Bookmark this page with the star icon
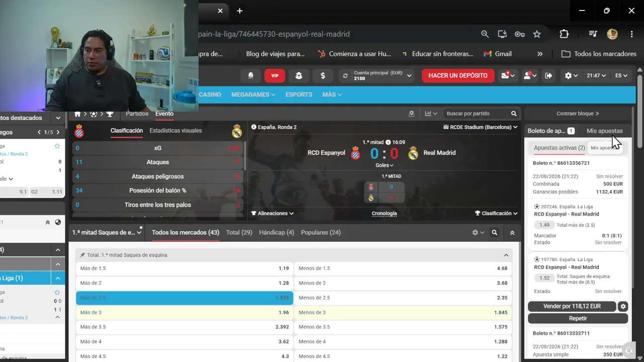The image size is (644, 362). 537,34
